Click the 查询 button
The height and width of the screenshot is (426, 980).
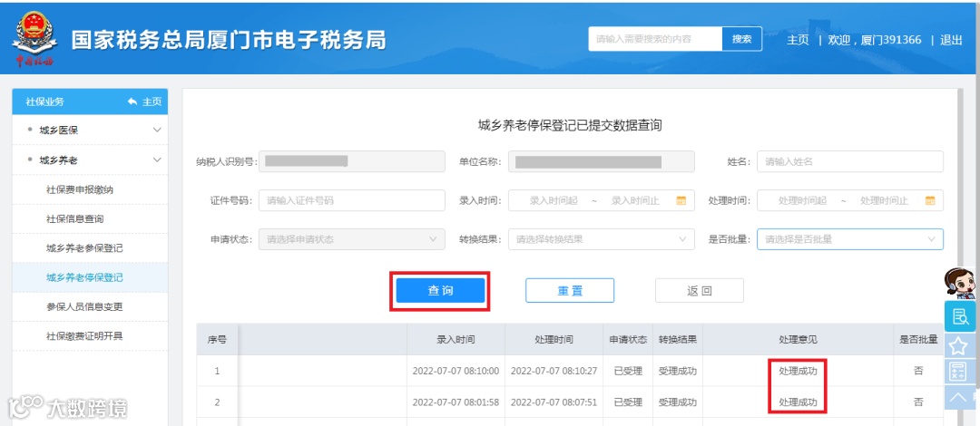coord(440,290)
